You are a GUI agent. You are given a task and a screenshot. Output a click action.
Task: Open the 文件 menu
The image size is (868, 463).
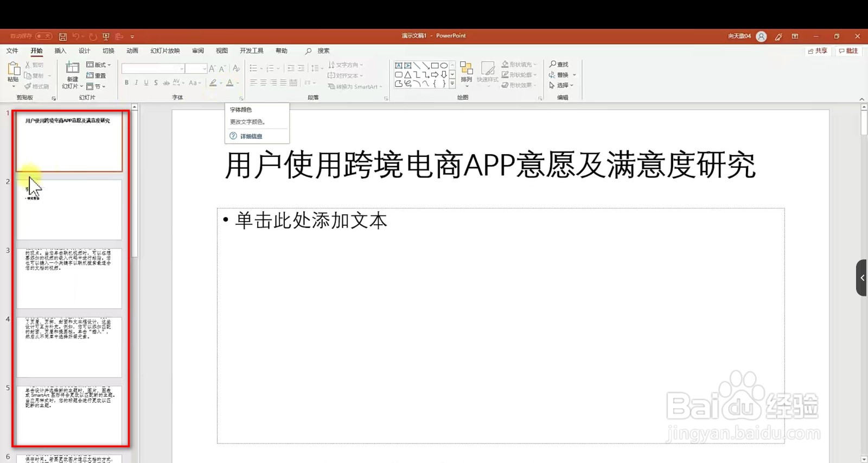click(x=12, y=50)
